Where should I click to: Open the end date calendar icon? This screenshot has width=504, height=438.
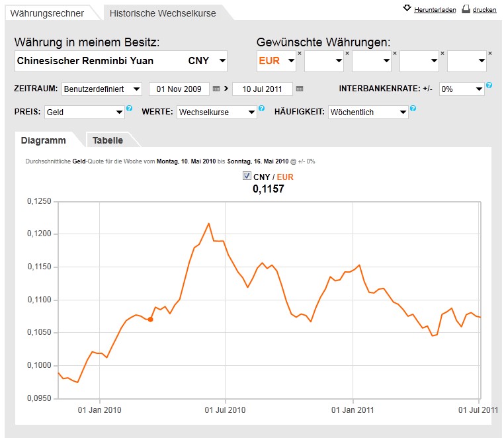tap(300, 89)
